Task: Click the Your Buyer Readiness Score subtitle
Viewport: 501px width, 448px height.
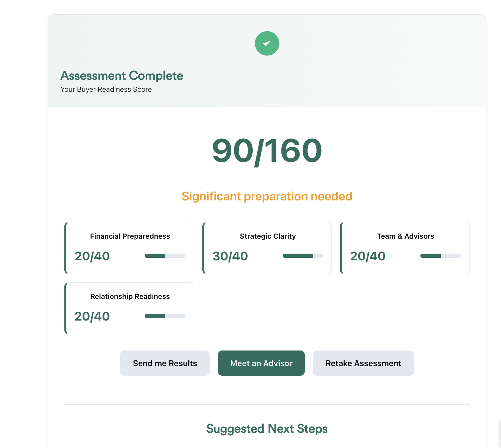Action: click(106, 90)
